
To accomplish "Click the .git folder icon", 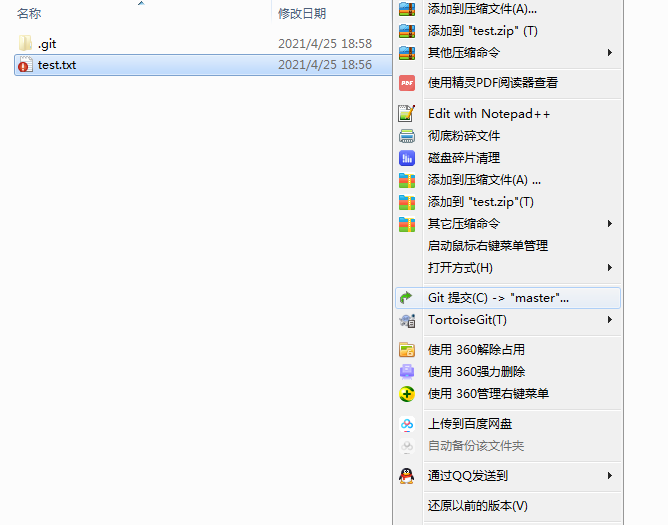I will tap(25, 43).
